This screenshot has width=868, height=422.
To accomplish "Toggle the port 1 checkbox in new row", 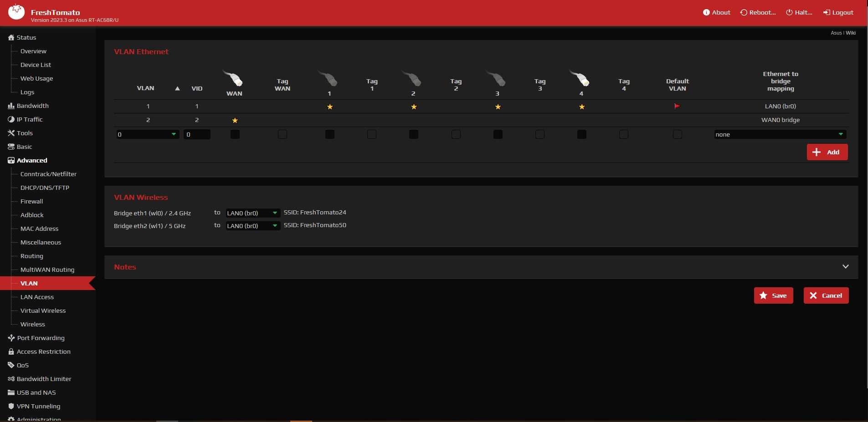I will pyautogui.click(x=330, y=134).
